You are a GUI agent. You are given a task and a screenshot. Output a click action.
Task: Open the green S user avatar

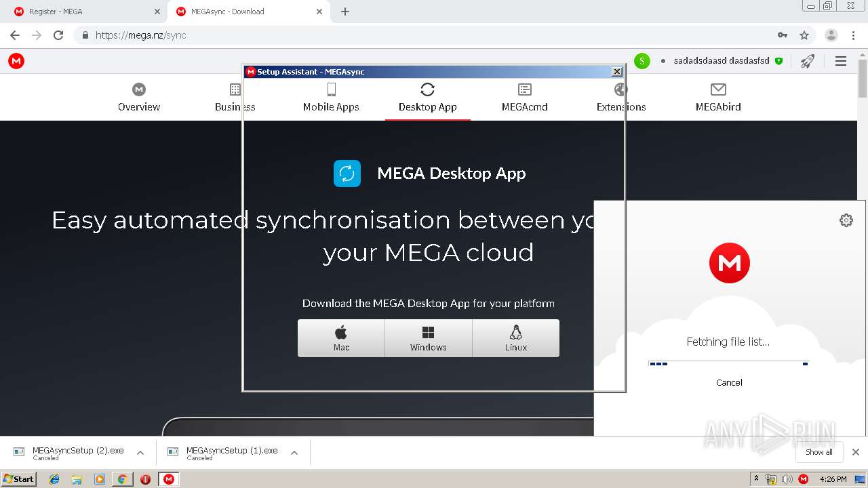pyautogui.click(x=642, y=61)
